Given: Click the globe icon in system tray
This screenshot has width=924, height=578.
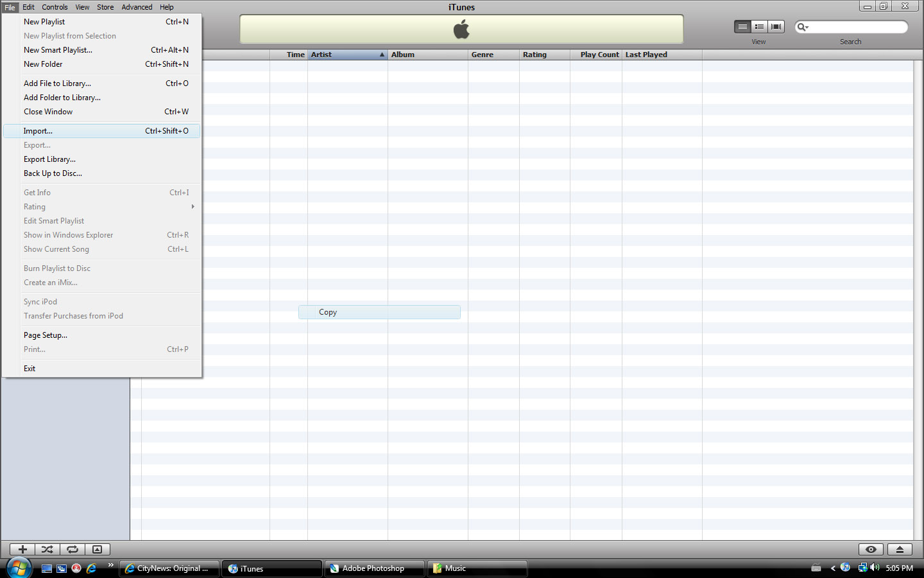Looking at the screenshot, I should pos(845,567).
